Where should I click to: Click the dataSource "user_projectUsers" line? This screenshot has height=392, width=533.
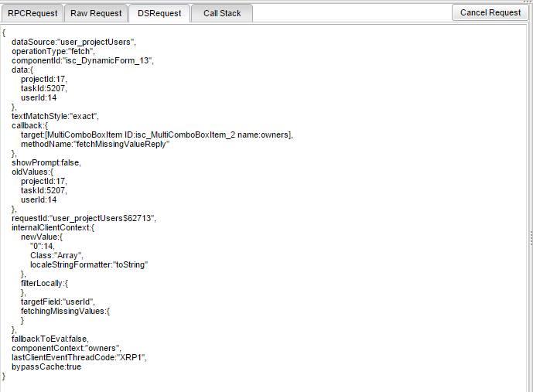tap(73, 42)
